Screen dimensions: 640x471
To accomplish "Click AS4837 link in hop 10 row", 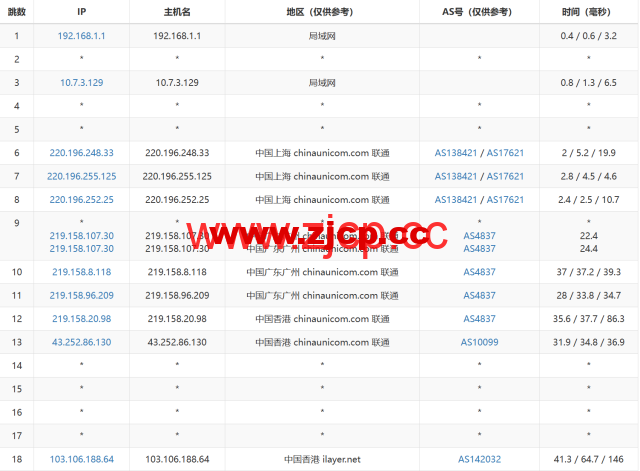I will tap(480, 272).
